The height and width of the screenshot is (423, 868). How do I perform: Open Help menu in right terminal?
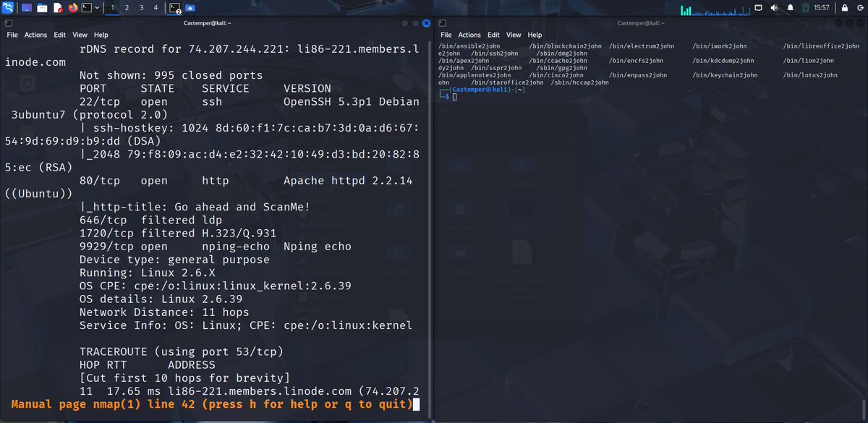pyautogui.click(x=535, y=35)
